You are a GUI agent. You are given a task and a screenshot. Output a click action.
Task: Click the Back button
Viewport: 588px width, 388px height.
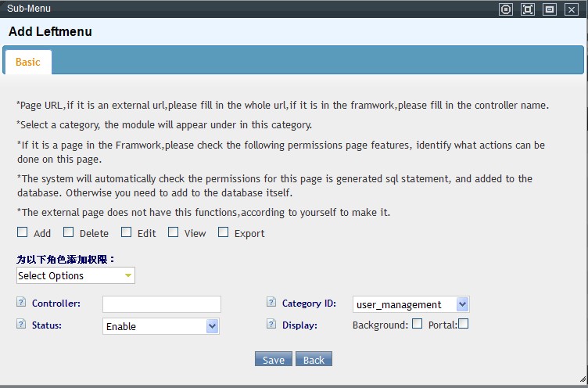tap(314, 360)
